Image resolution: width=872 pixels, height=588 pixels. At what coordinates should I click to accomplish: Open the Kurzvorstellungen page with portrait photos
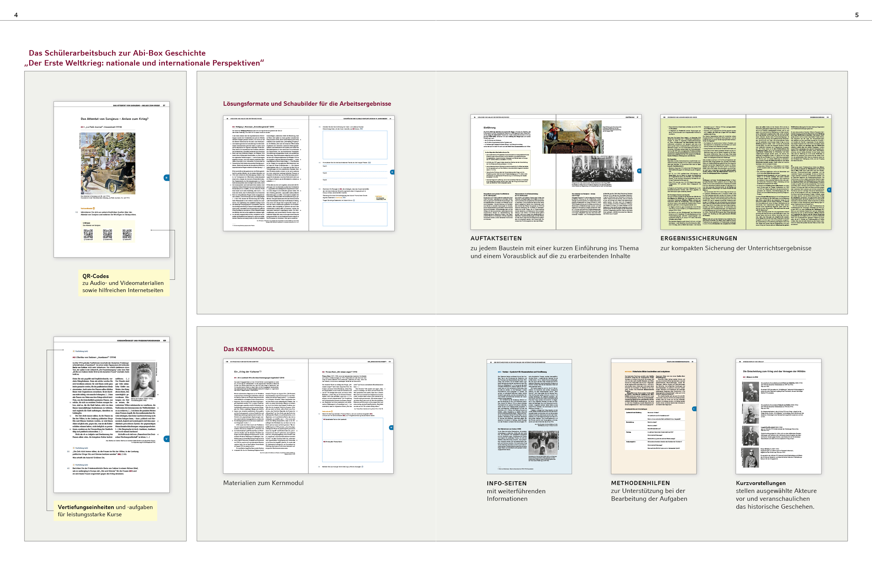[x=778, y=416]
